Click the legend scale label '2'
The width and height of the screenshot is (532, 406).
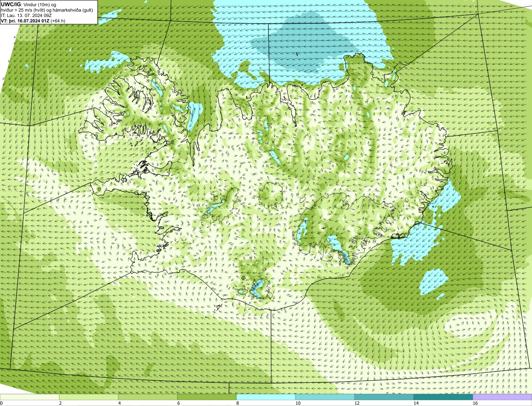60,403
